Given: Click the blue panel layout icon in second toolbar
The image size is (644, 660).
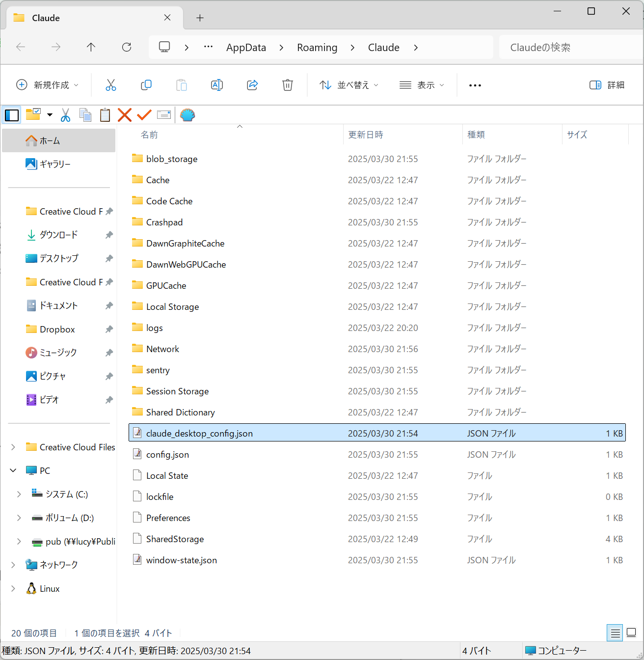Looking at the screenshot, I should [12, 115].
